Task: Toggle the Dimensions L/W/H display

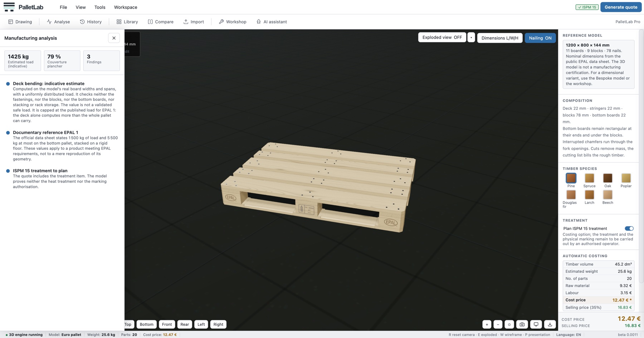Action: 500,38
